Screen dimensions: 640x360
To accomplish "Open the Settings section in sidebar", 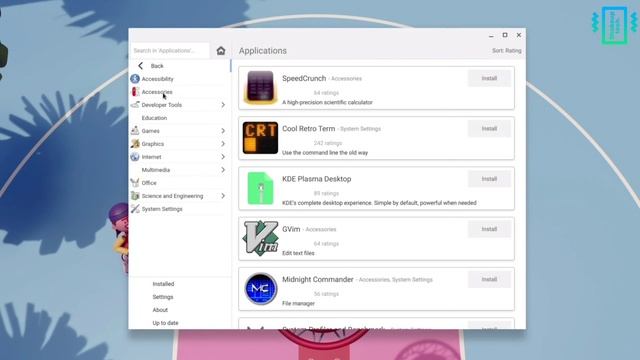I will coord(163,297).
